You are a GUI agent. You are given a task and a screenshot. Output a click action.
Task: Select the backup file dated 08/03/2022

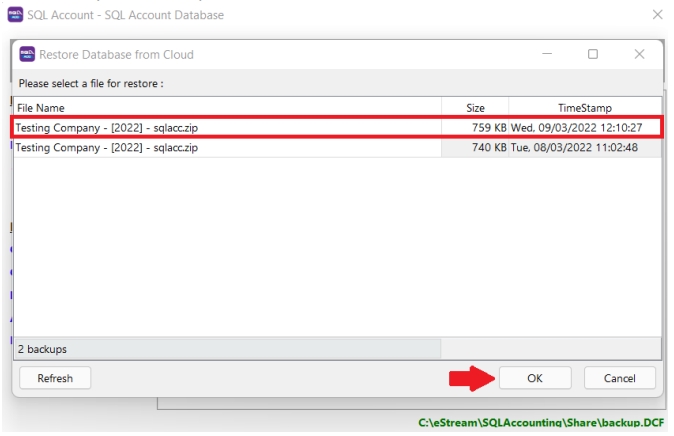click(x=107, y=148)
